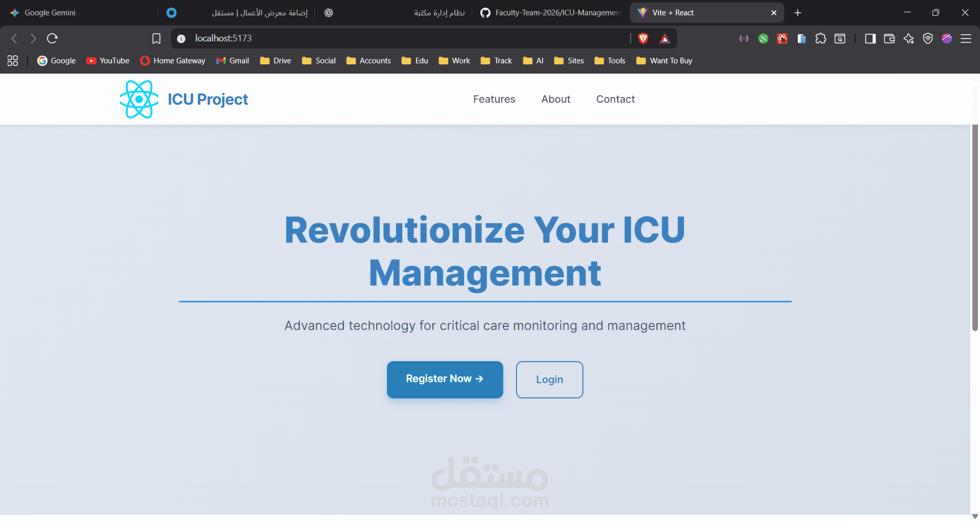Open the Features navigation link

[494, 99]
